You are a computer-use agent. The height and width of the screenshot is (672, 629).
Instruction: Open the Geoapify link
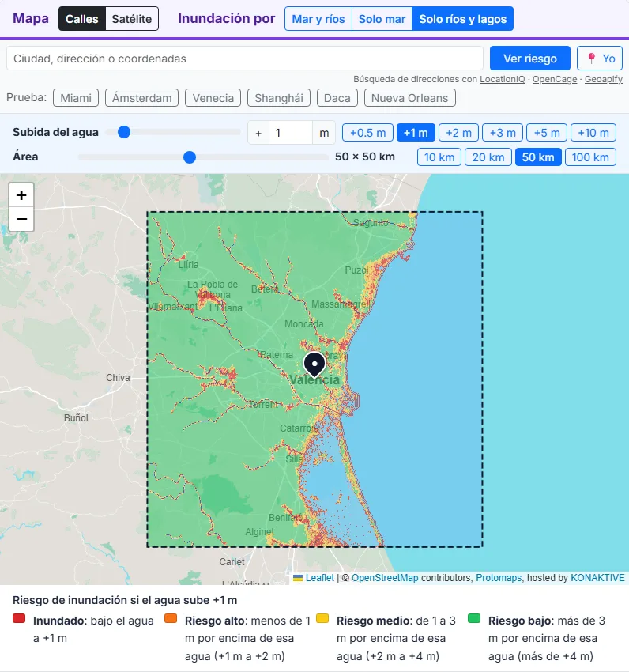pyautogui.click(x=603, y=79)
